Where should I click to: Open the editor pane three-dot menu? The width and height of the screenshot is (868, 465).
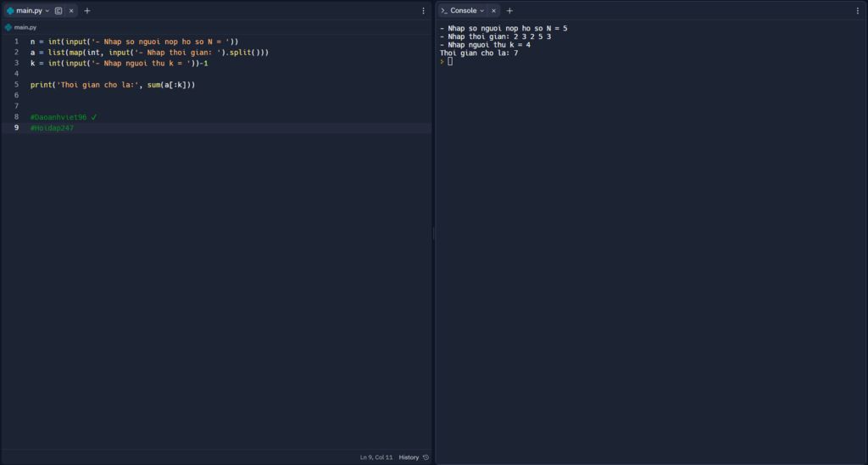[424, 11]
